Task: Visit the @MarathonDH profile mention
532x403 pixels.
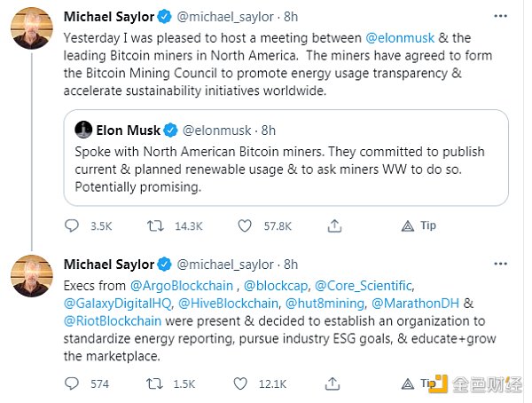Action: 427,303
